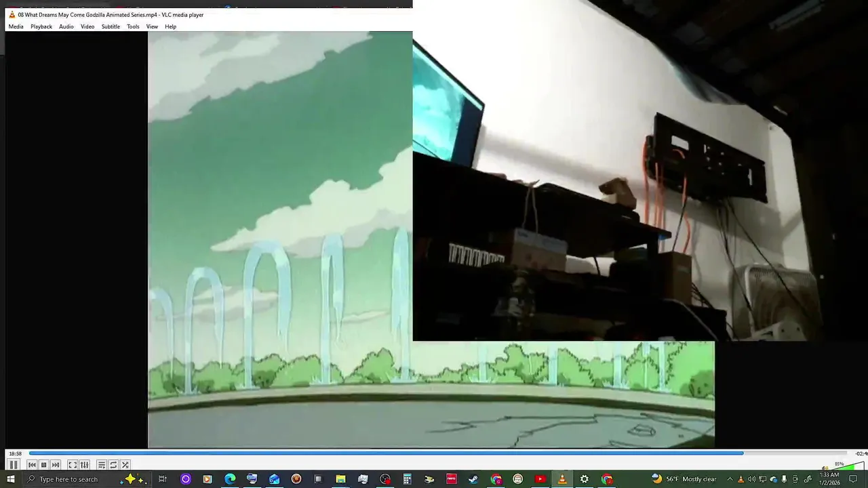The width and height of the screenshot is (868, 488).
Task: Open the Audio menu
Action: tap(66, 26)
